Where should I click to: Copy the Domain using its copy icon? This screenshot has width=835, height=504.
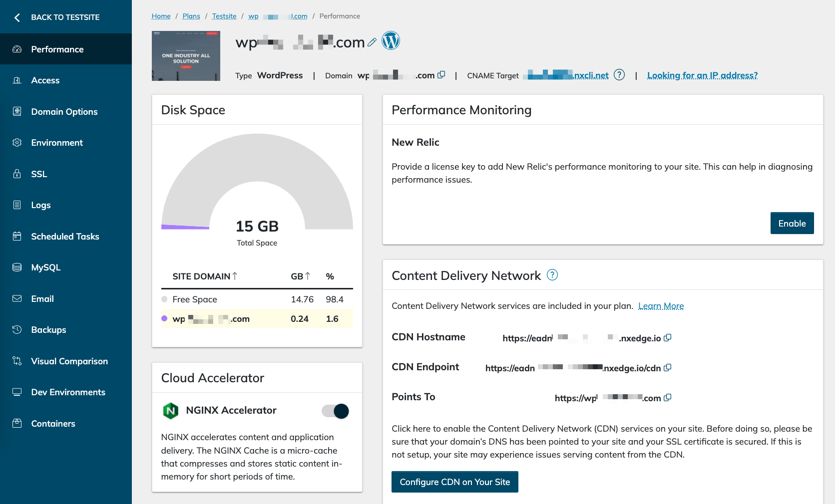tap(441, 75)
